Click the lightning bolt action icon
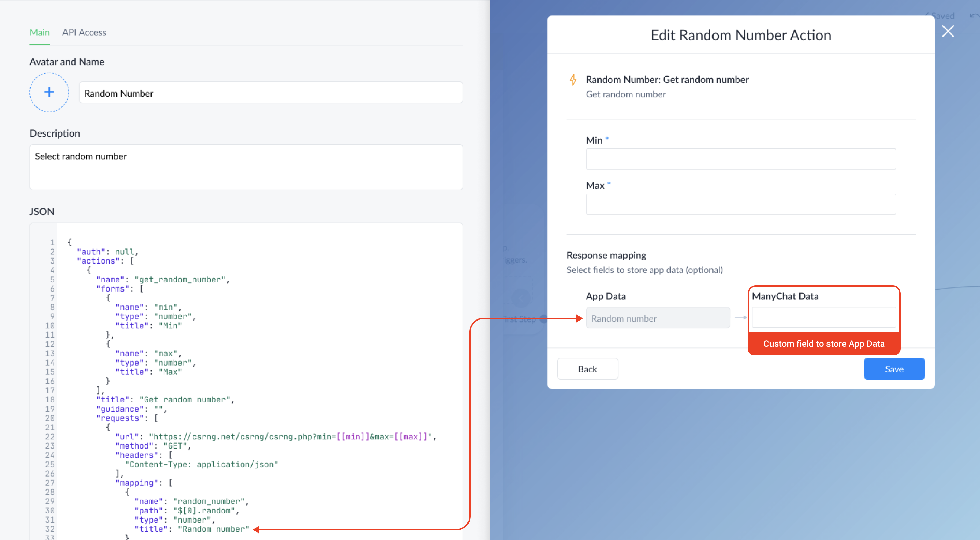 tap(573, 80)
